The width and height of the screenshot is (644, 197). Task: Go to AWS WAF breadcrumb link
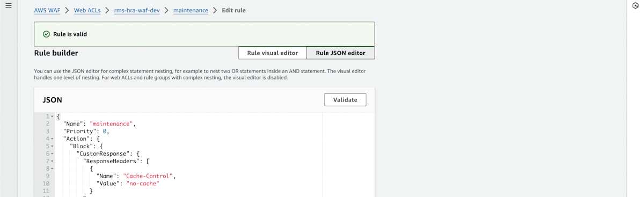47,10
